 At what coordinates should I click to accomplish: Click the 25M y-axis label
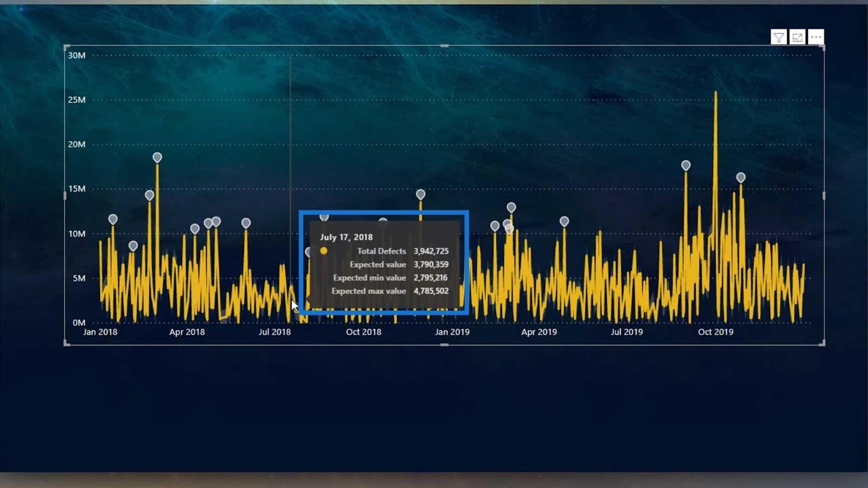click(x=76, y=100)
